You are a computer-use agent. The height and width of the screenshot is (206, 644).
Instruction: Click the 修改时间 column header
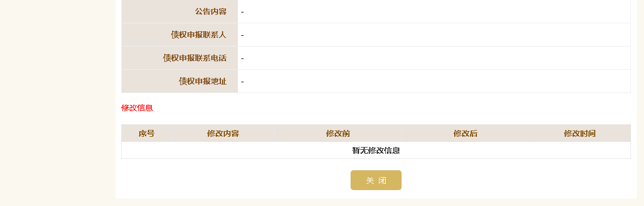[580, 133]
